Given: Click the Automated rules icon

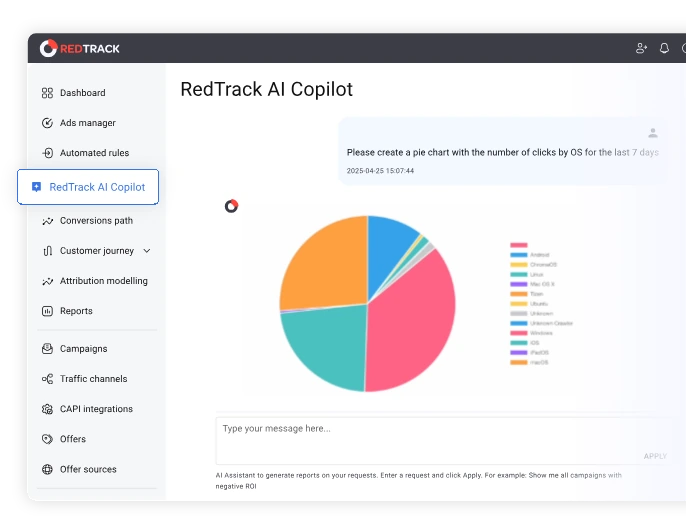Looking at the screenshot, I should [47, 153].
